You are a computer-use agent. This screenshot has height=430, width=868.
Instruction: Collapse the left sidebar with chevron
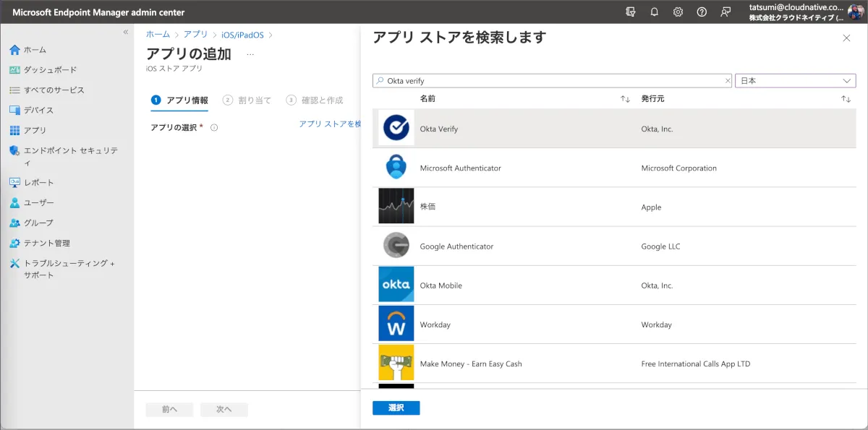tap(125, 33)
